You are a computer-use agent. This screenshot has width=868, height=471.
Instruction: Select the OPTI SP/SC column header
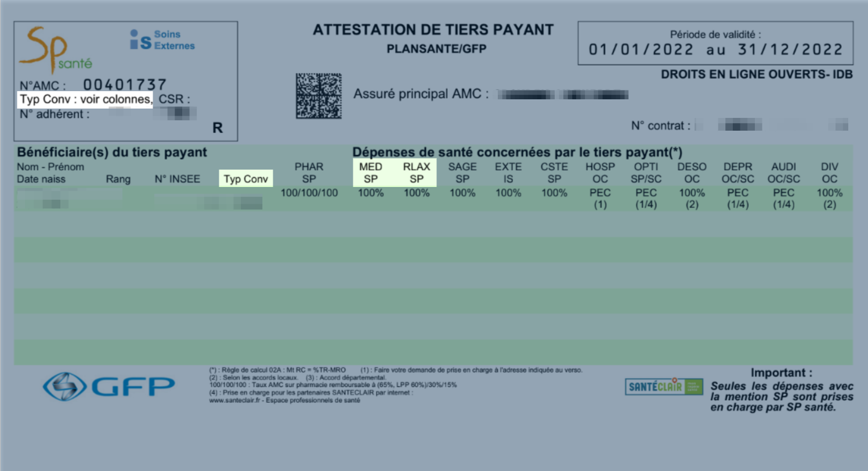(x=646, y=173)
